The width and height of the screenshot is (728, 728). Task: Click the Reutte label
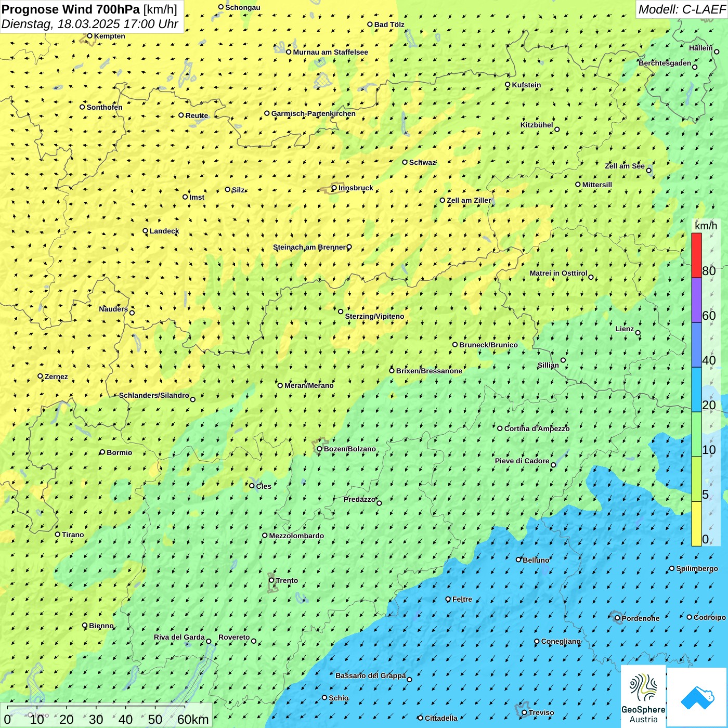(x=197, y=115)
